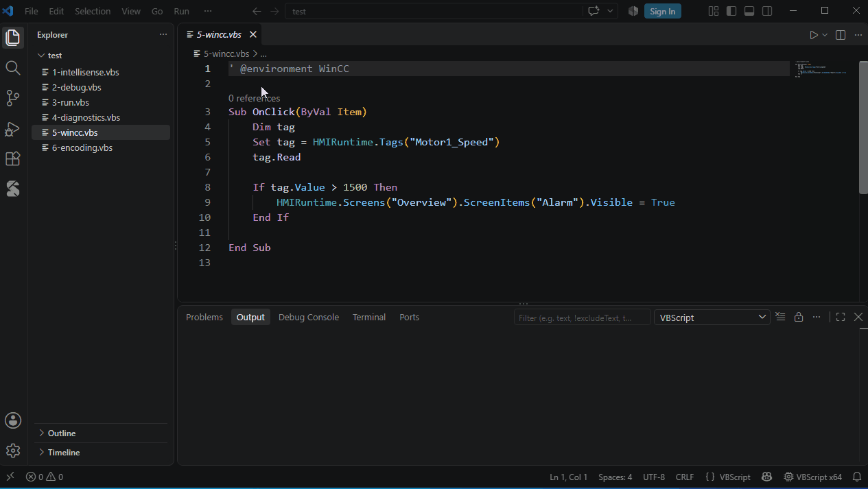
Task: Click the output filter text field
Action: [x=582, y=318]
